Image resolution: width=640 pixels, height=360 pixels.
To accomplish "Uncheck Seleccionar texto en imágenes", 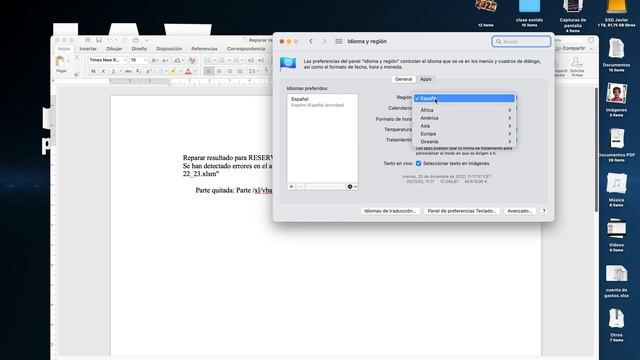I will click(418, 163).
